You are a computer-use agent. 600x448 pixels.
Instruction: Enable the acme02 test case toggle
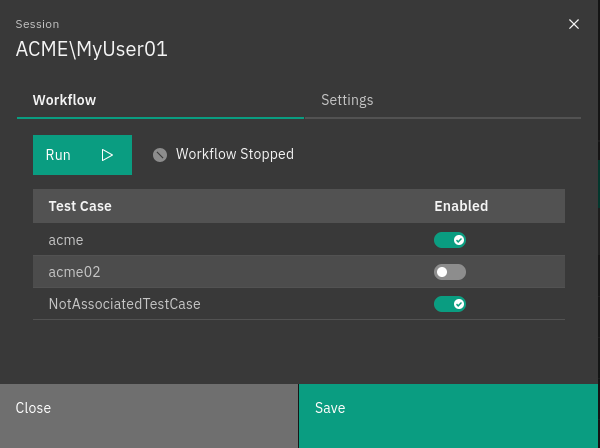click(x=449, y=272)
